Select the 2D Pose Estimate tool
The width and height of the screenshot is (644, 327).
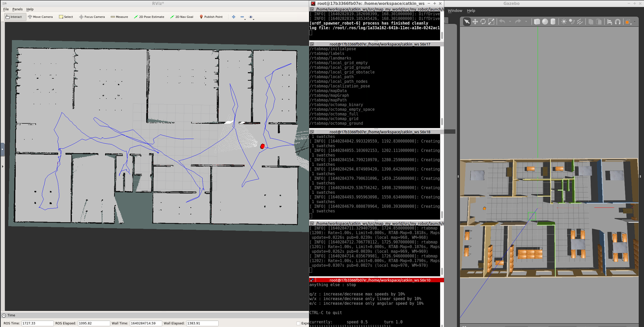tap(149, 17)
